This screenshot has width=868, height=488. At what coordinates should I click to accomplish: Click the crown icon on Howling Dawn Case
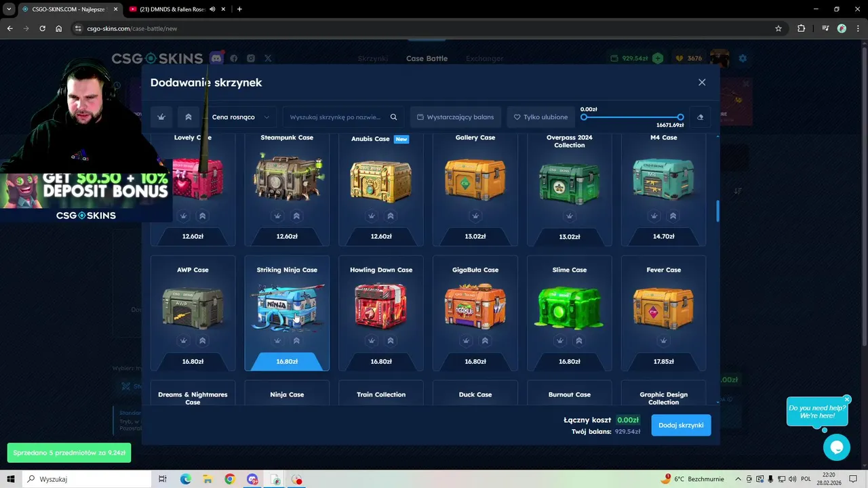coord(372,340)
